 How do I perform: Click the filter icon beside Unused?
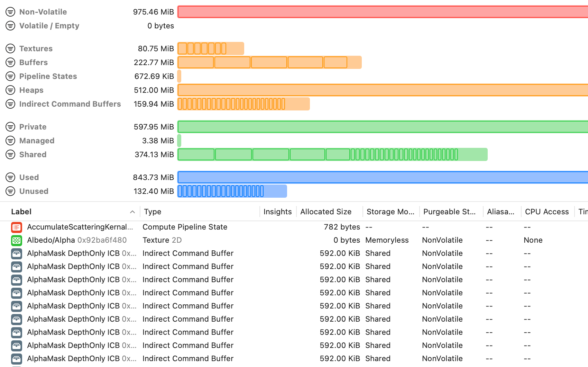(x=10, y=191)
